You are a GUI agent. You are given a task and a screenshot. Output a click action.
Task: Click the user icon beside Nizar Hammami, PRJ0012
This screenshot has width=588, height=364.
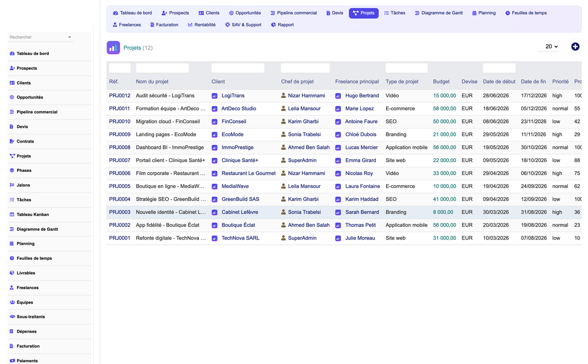tap(284, 96)
